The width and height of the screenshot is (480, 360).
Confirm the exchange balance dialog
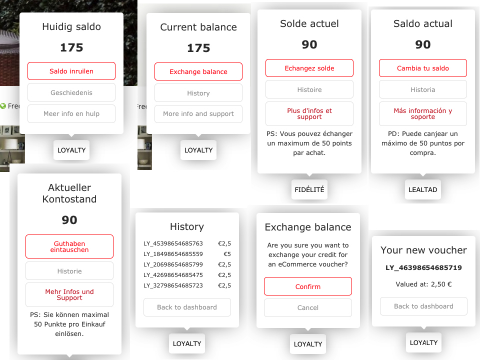308,286
